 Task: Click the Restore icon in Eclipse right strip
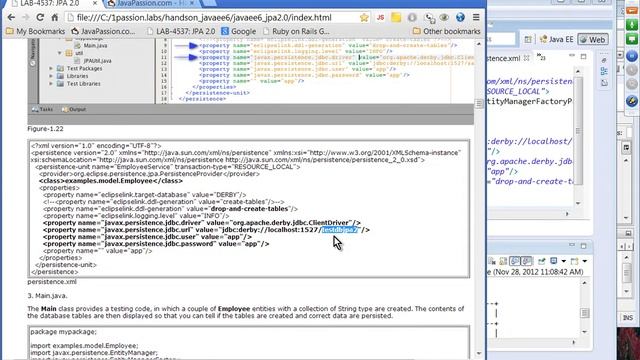(x=604, y=60)
